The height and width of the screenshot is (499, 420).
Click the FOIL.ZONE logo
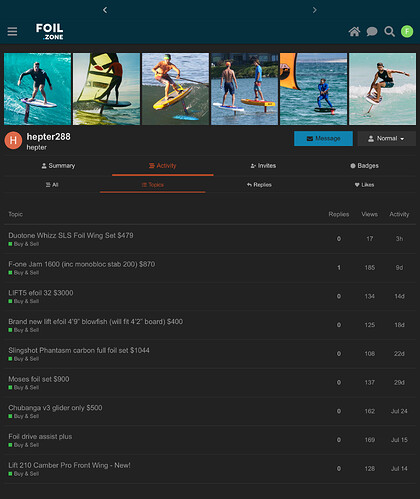[x=50, y=31]
